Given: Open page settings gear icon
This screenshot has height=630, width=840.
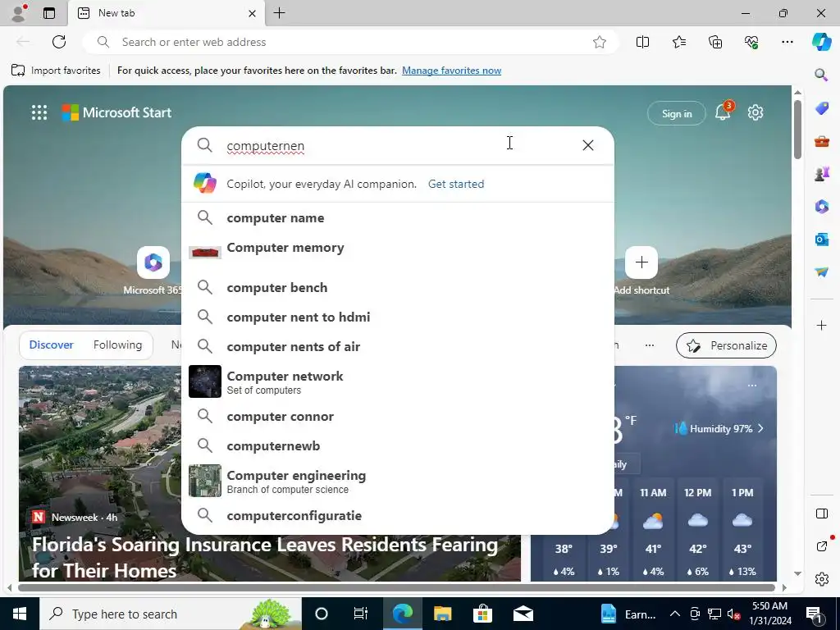Looking at the screenshot, I should coord(756,112).
